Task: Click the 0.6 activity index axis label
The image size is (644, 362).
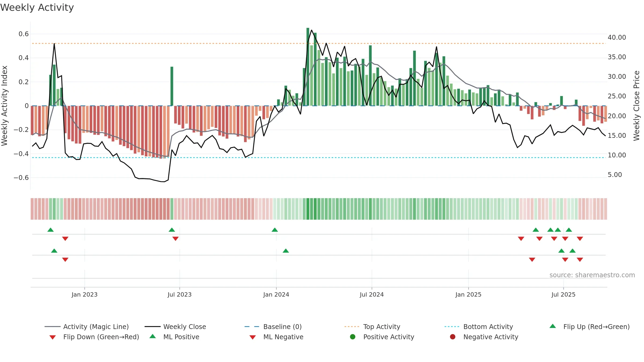Action: click(x=24, y=34)
